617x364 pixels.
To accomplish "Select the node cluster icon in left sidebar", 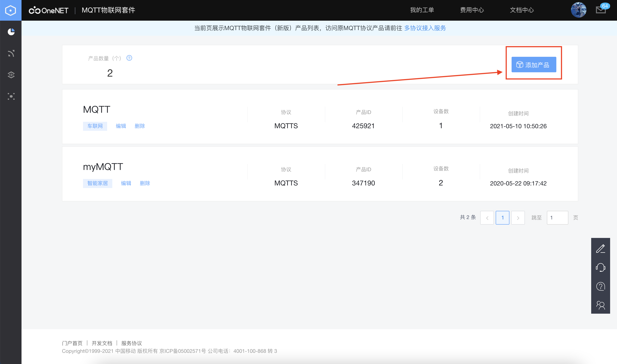I will 11,96.
